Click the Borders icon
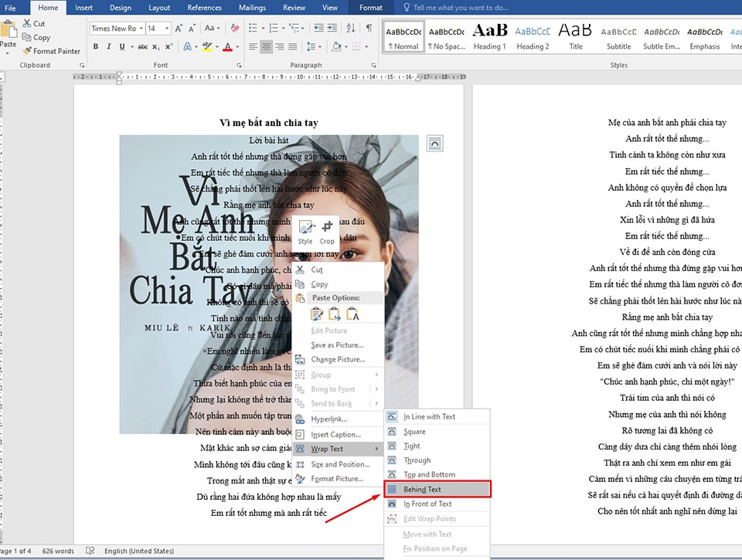742x560 pixels. point(356,46)
